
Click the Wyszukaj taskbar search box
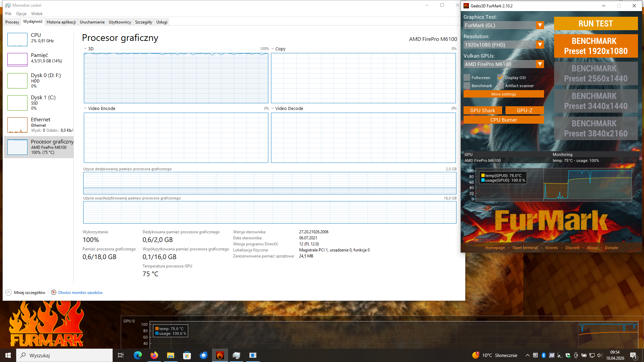coord(64,355)
